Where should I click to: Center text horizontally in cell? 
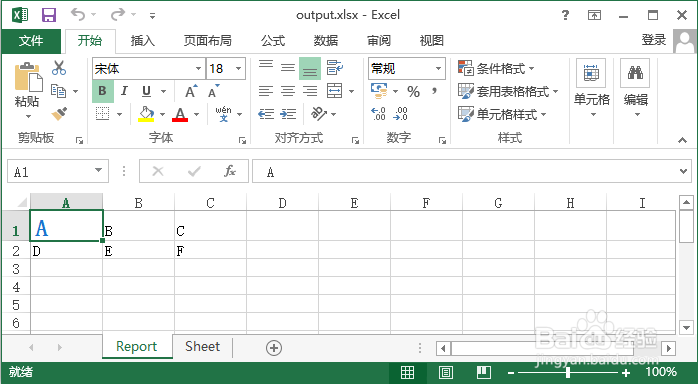[288, 91]
